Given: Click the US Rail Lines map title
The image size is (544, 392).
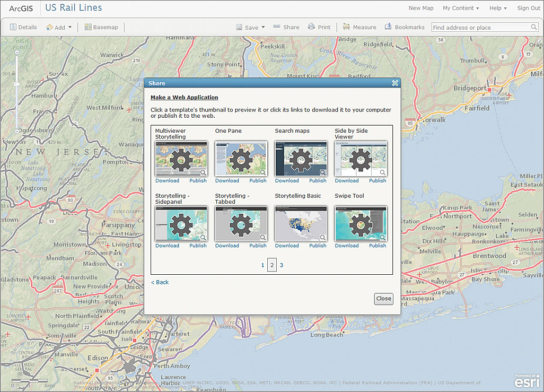Looking at the screenshot, I should click(x=74, y=7).
